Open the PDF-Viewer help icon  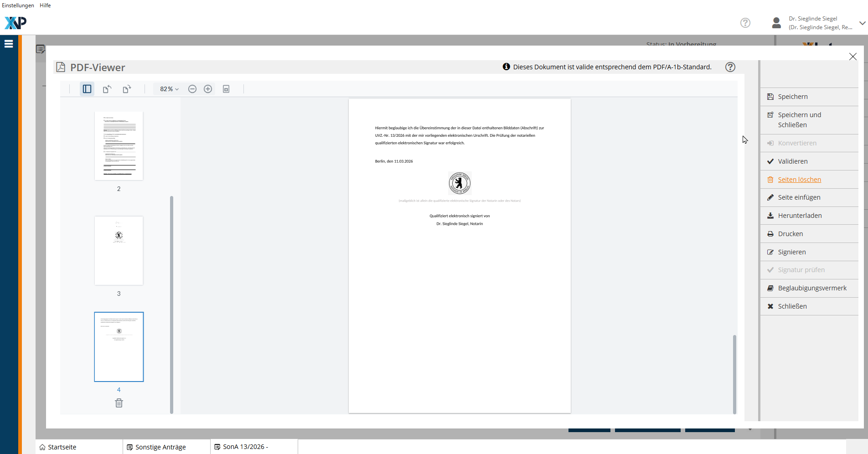[x=730, y=67]
